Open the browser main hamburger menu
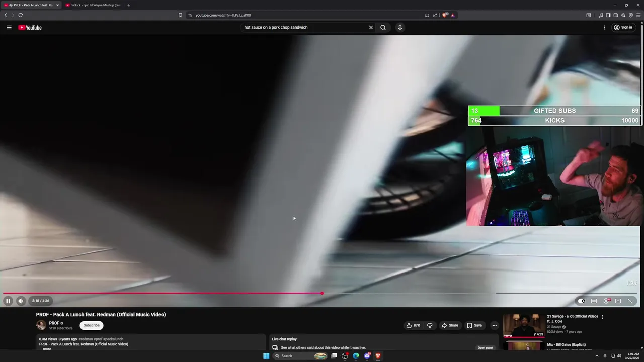Screen dimensions: 644x362 point(638,15)
